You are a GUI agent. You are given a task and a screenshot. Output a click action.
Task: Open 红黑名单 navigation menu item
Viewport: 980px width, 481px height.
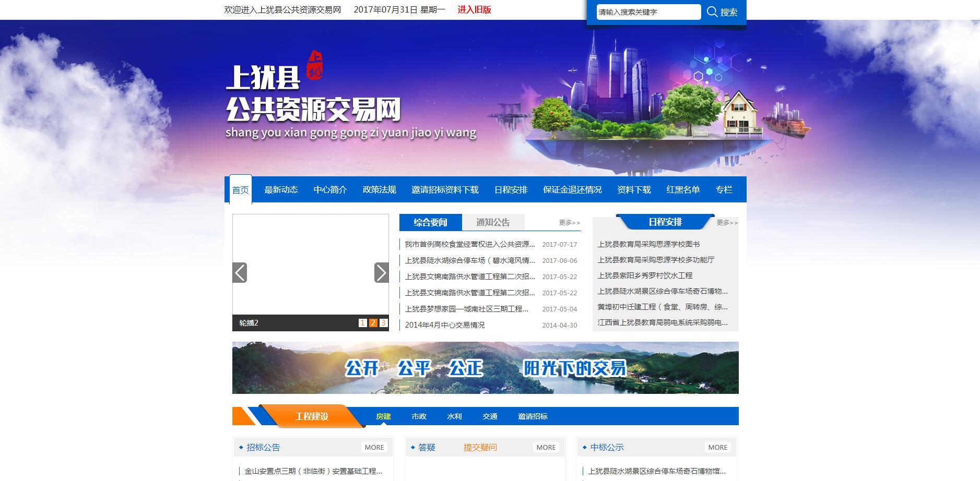(683, 190)
